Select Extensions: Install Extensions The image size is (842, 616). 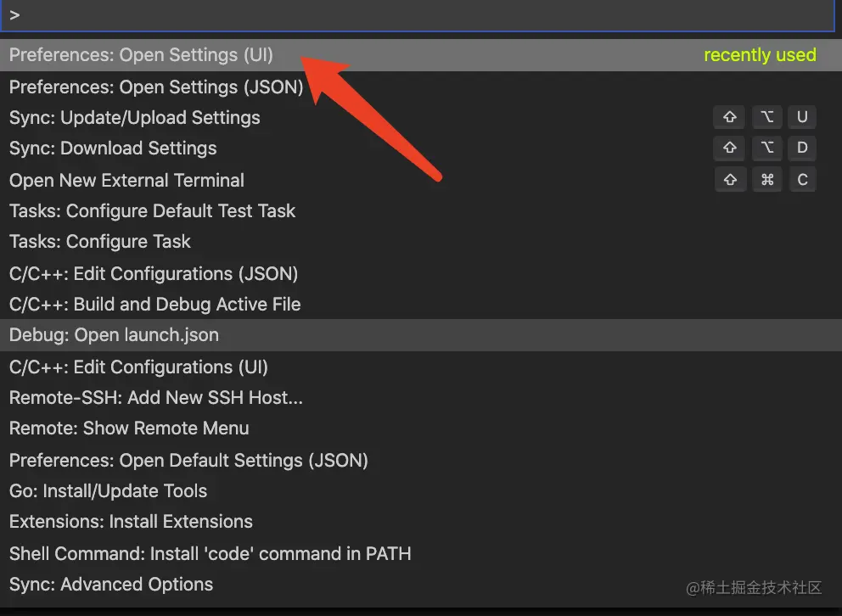tap(421, 522)
